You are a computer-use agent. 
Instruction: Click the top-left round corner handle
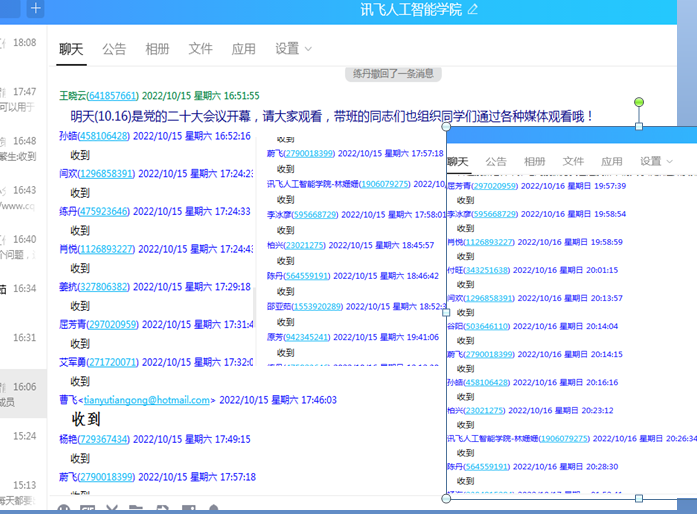[446, 127]
